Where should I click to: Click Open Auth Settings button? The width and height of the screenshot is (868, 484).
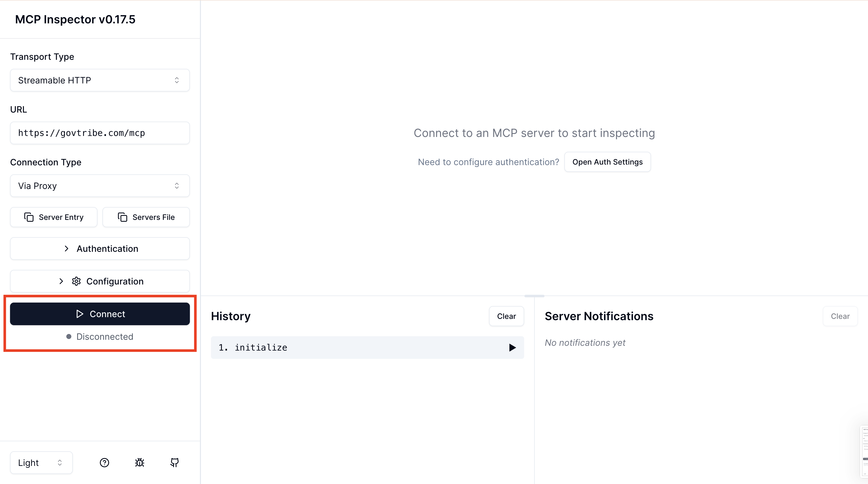click(607, 162)
